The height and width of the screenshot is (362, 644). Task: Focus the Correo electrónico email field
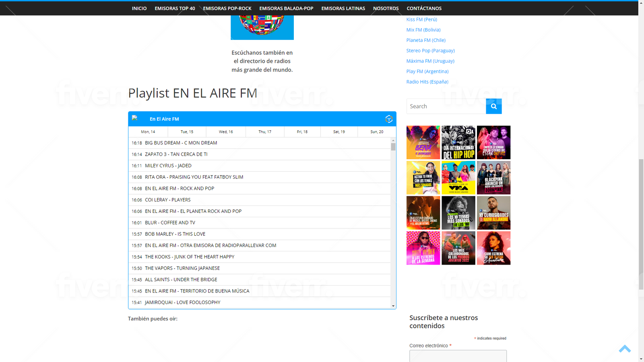(x=458, y=356)
